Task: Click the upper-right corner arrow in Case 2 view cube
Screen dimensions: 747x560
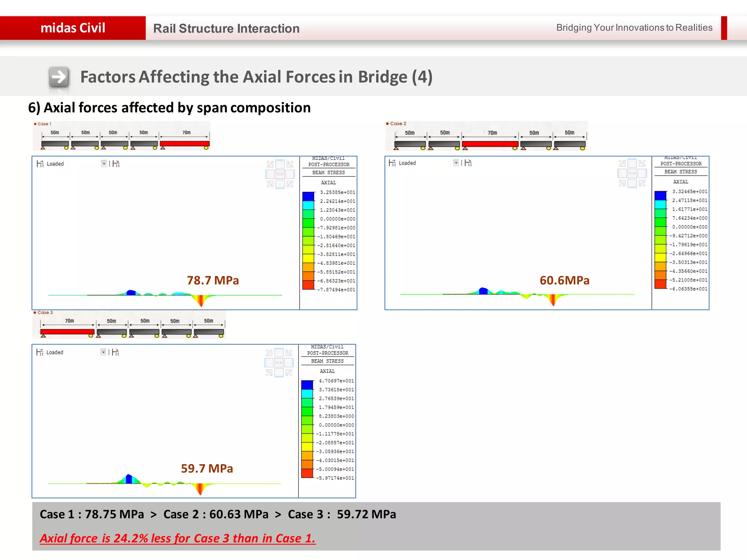Action: point(642,163)
